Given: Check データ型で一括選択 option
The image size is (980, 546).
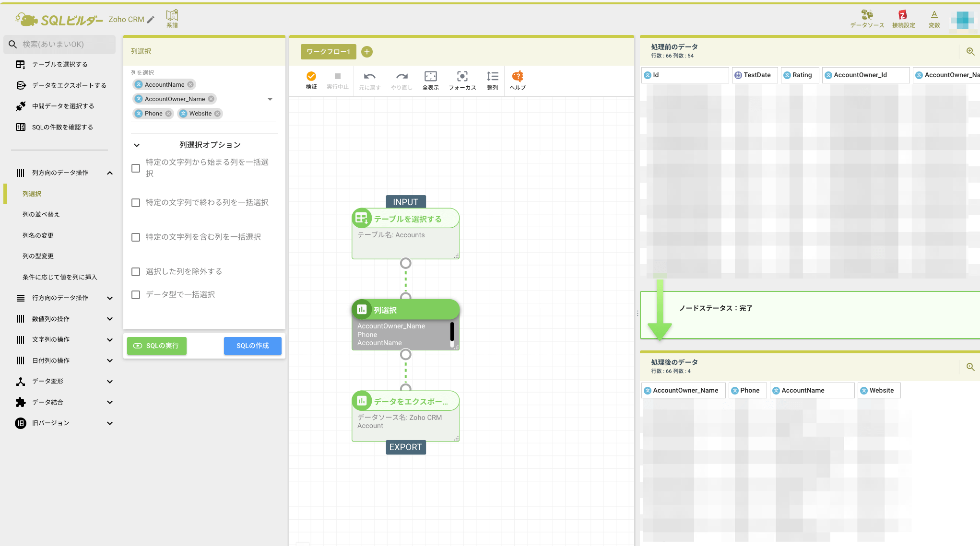Looking at the screenshot, I should [136, 295].
